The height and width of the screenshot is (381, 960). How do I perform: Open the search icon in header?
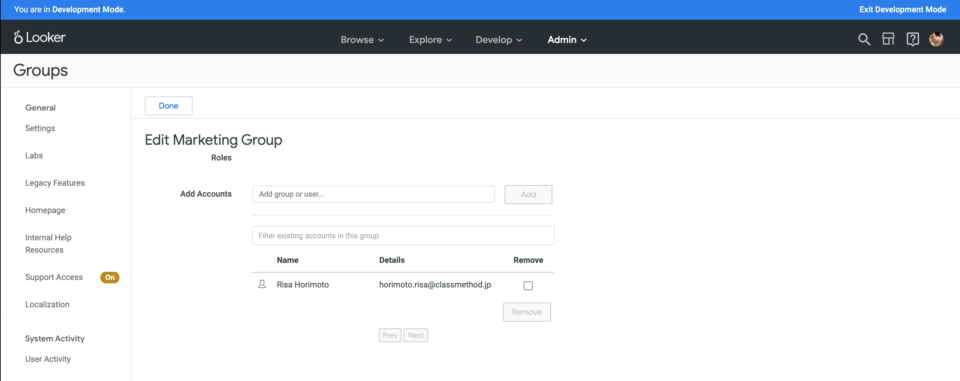[x=864, y=40]
